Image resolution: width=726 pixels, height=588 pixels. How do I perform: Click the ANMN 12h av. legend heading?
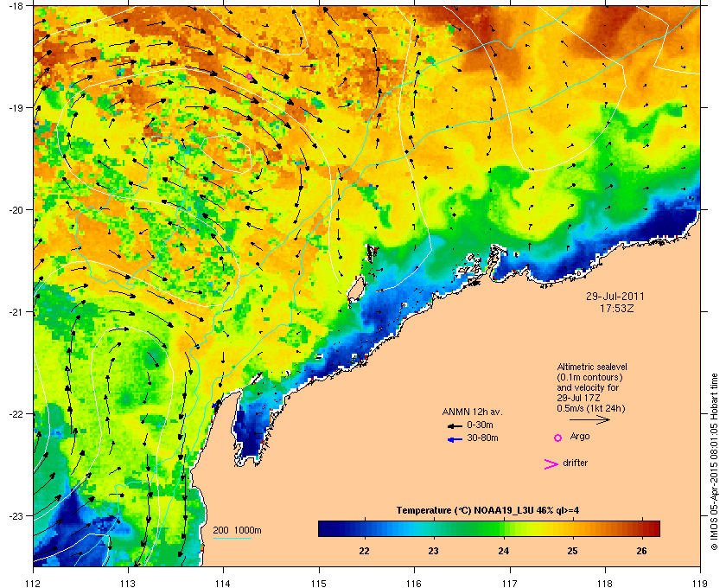472,412
